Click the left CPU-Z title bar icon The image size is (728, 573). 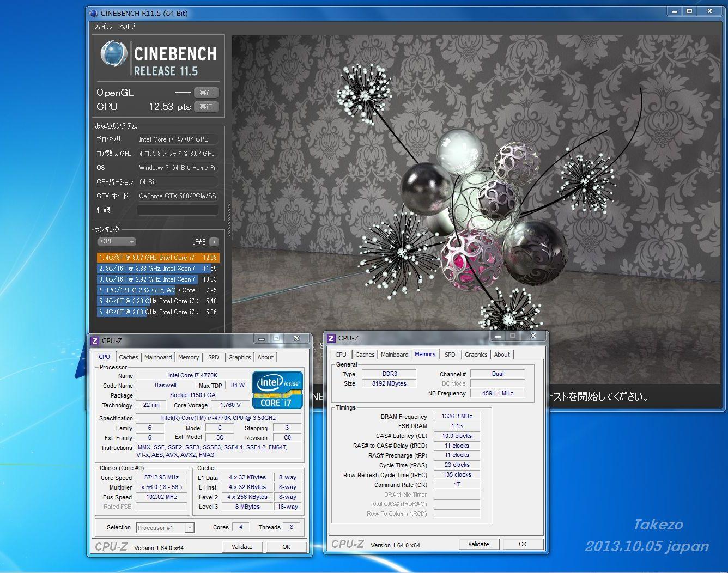point(95,341)
